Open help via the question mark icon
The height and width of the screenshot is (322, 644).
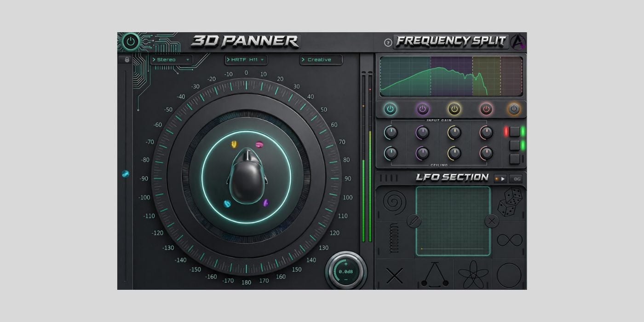(388, 43)
